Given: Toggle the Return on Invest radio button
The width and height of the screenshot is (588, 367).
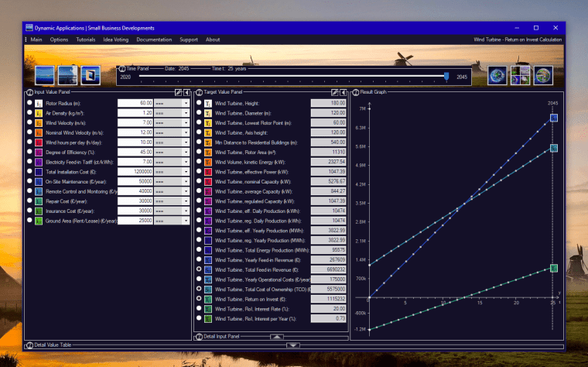Looking at the screenshot, I should point(199,298).
